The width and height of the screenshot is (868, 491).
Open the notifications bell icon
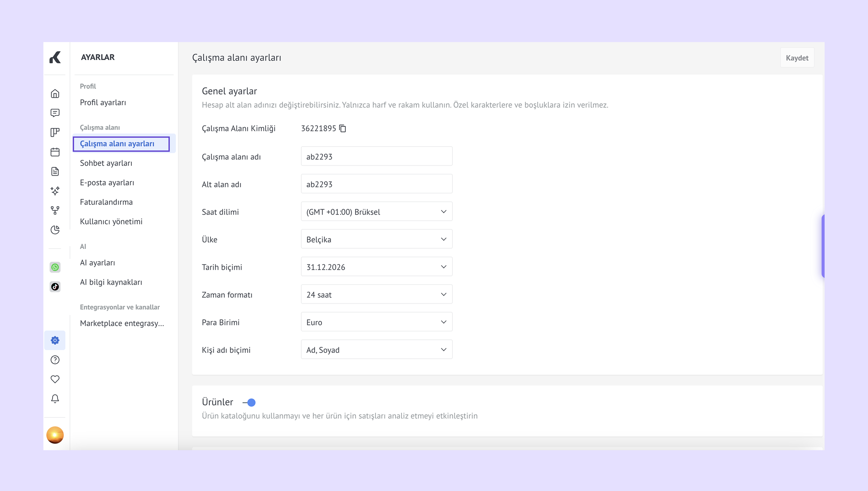tap(55, 399)
